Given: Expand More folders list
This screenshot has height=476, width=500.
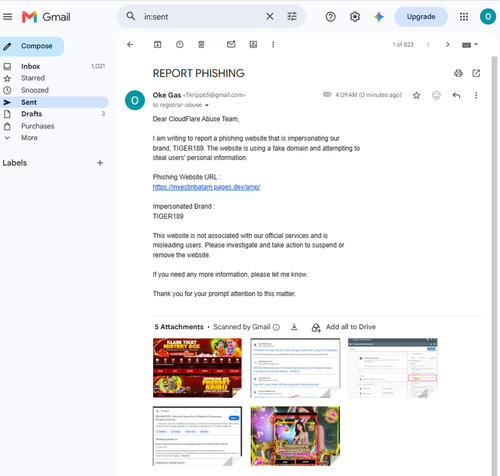Looking at the screenshot, I should 54,138.
